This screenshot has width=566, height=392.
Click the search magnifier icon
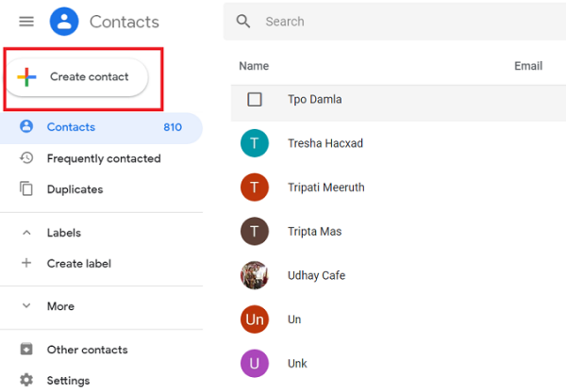(243, 21)
